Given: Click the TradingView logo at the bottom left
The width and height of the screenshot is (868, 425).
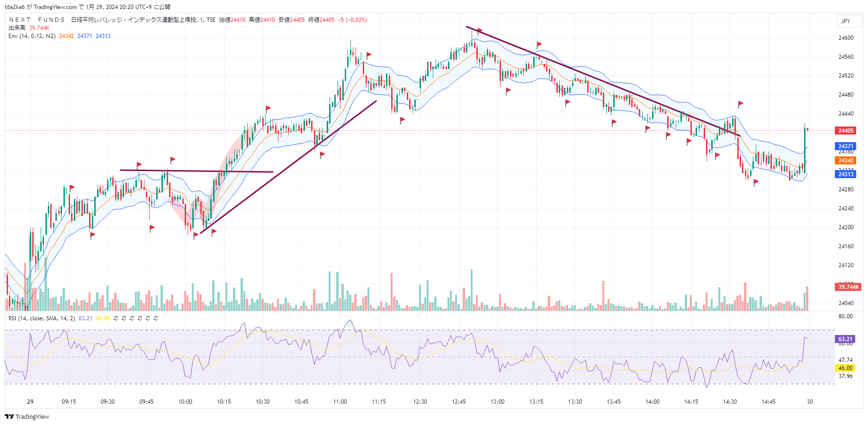Looking at the screenshot, I should tap(27, 416).
